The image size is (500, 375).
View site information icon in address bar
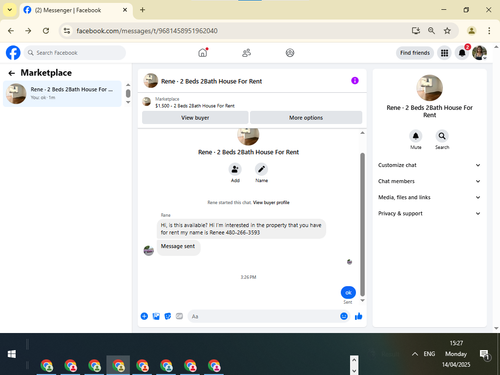(67, 31)
